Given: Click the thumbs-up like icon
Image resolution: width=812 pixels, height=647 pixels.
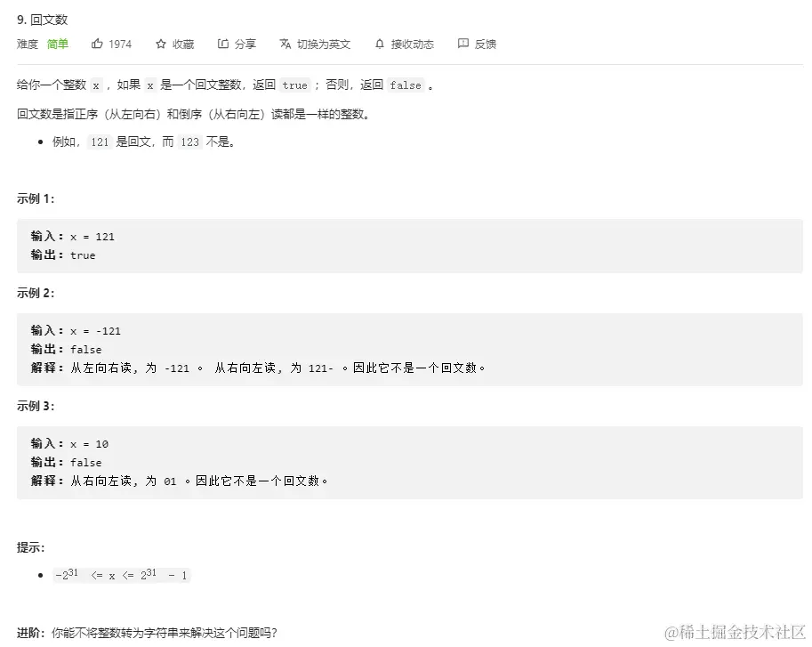Looking at the screenshot, I should (x=97, y=44).
